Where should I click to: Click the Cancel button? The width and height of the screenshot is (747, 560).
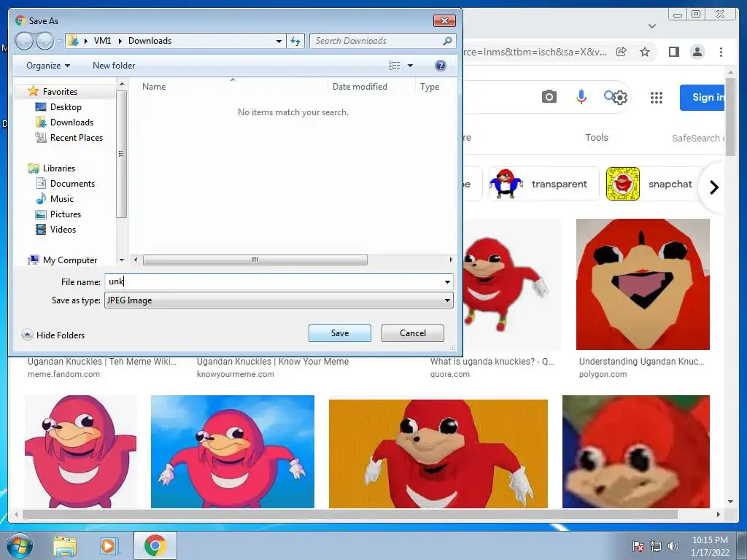pos(413,333)
